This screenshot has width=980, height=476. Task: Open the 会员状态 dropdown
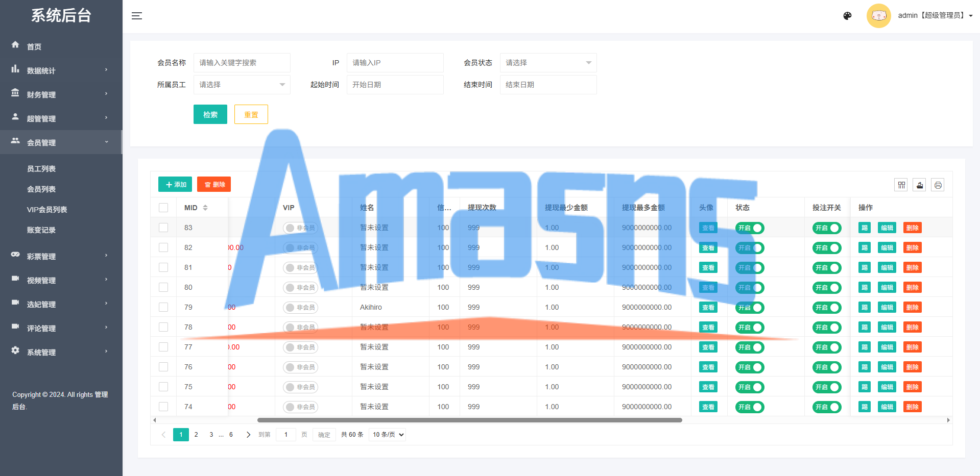point(548,63)
